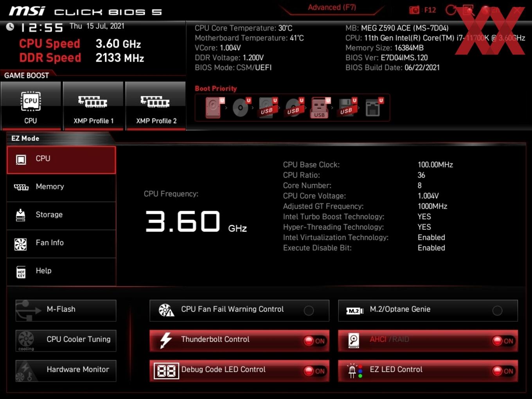Toggle M.2/Optane Genie
The height and width of the screenshot is (399, 532).
[428, 311]
